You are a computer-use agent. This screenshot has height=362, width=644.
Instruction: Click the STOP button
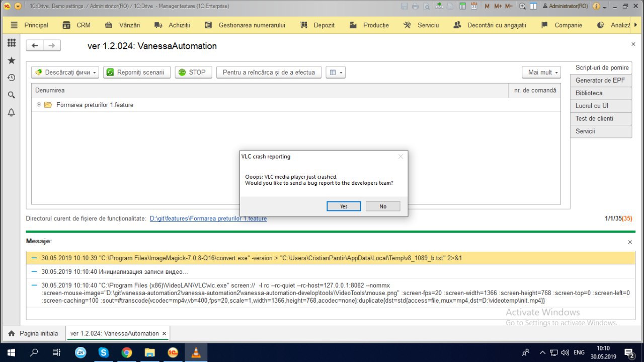pyautogui.click(x=193, y=73)
